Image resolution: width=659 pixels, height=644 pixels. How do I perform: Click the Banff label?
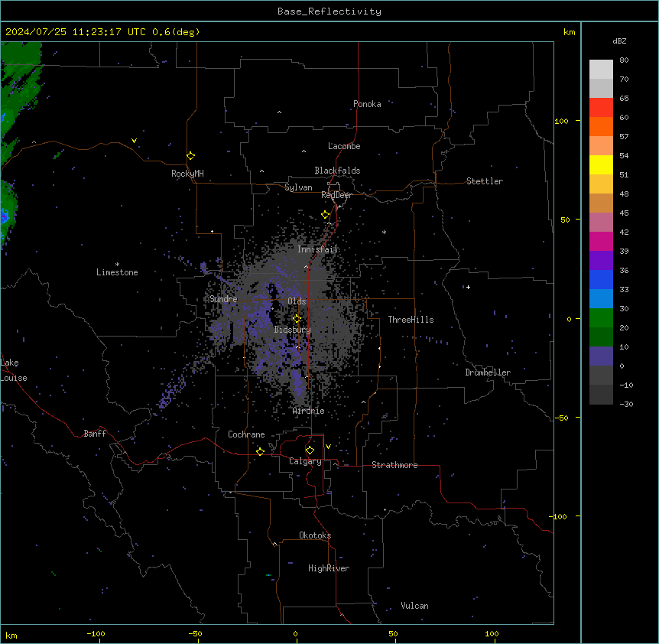(95, 434)
